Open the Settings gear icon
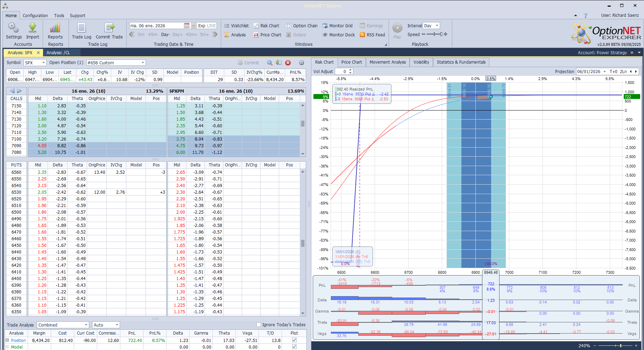644x350 pixels. click(x=14, y=28)
